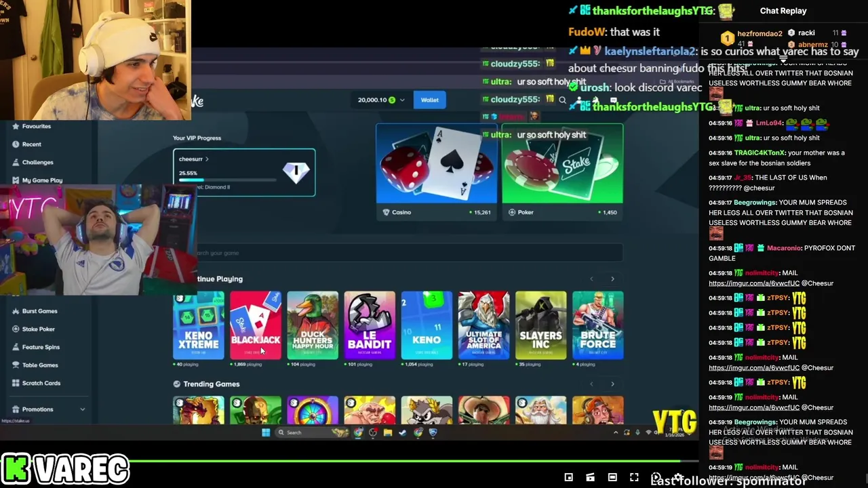
Task: Click the magnifier search icon beside Wallet
Action: tap(562, 100)
